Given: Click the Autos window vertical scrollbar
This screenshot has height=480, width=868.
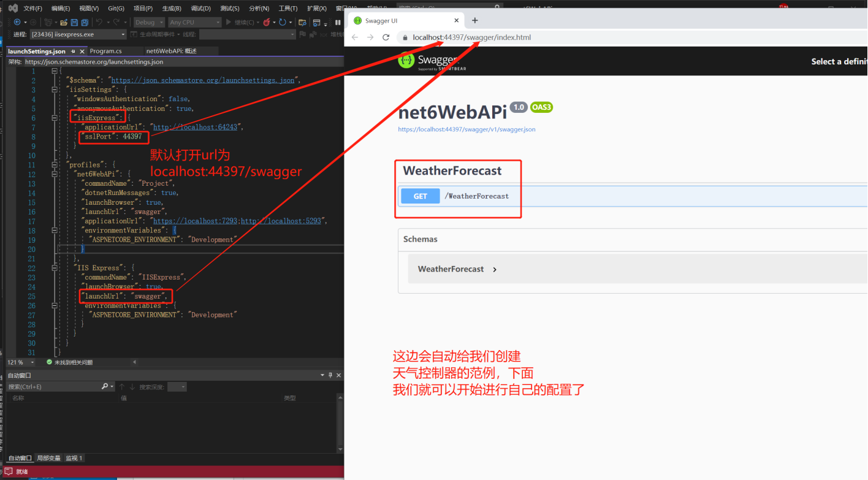Looking at the screenshot, I should coord(340,423).
